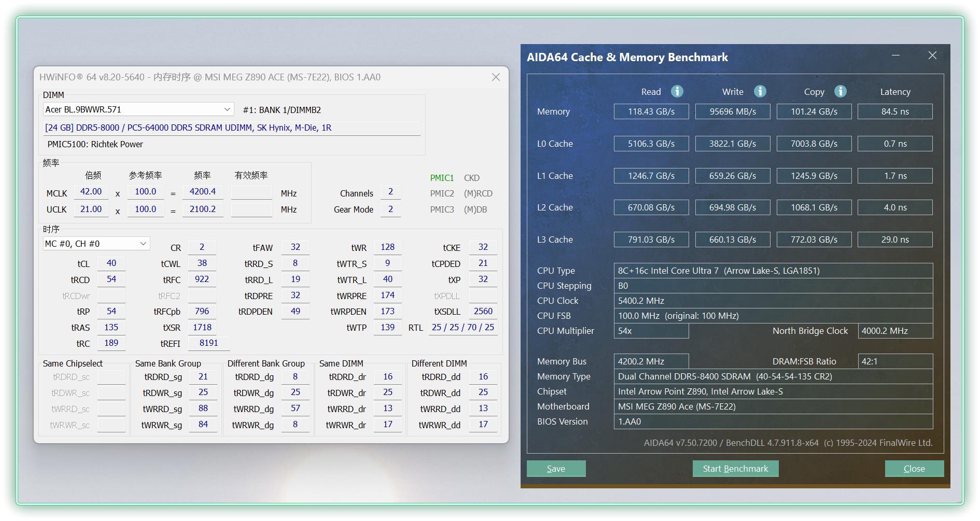Click the DRAM:FSB Ratio value 42:1
The height and width of the screenshot is (521, 980).
coord(895,361)
